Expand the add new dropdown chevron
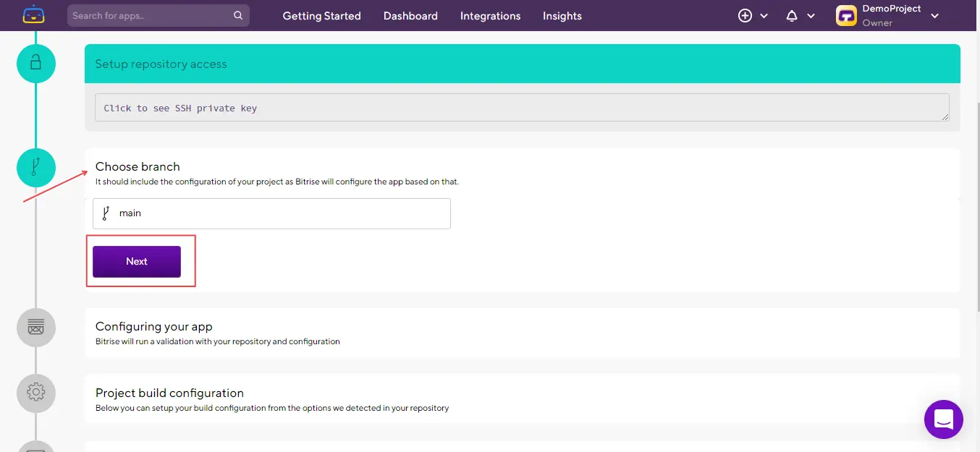Screen dimensions: 980x452 point(764,16)
